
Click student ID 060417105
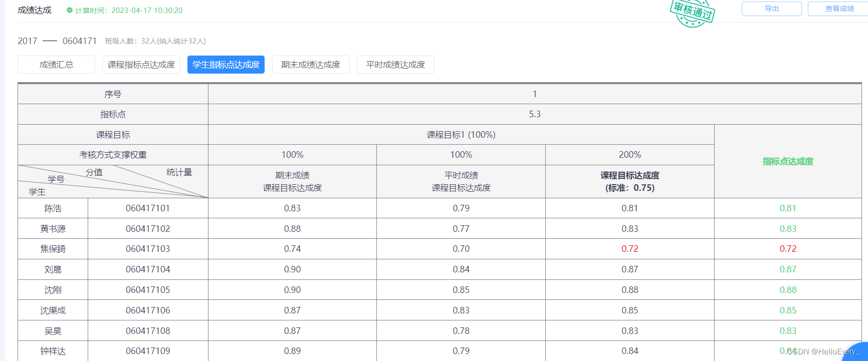(148, 290)
